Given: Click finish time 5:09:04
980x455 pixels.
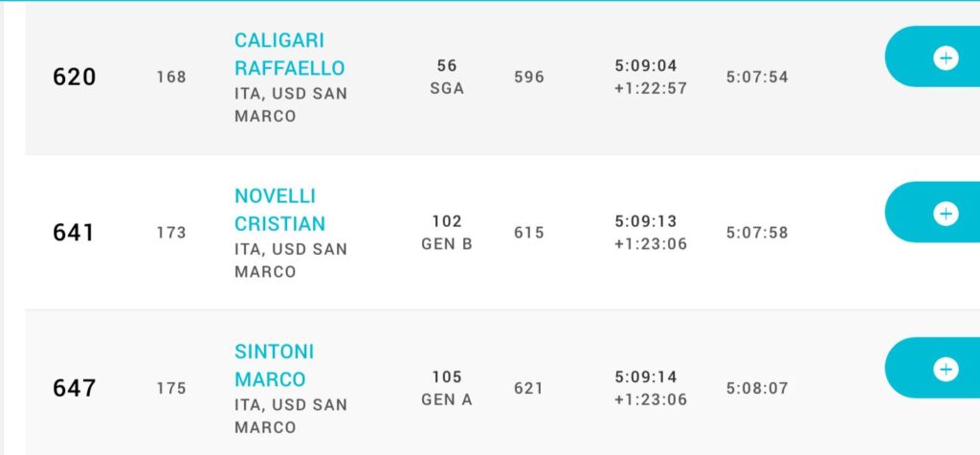Looking at the screenshot, I should 646,66.
